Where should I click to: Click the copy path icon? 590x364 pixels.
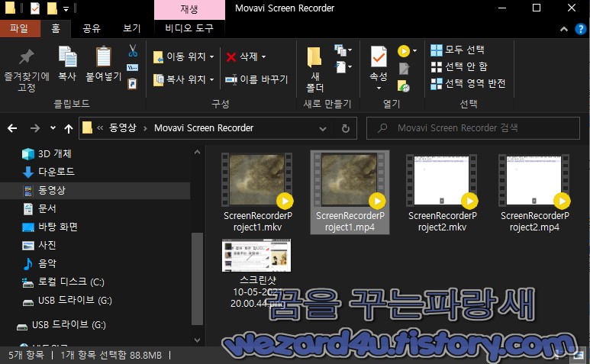[133, 68]
